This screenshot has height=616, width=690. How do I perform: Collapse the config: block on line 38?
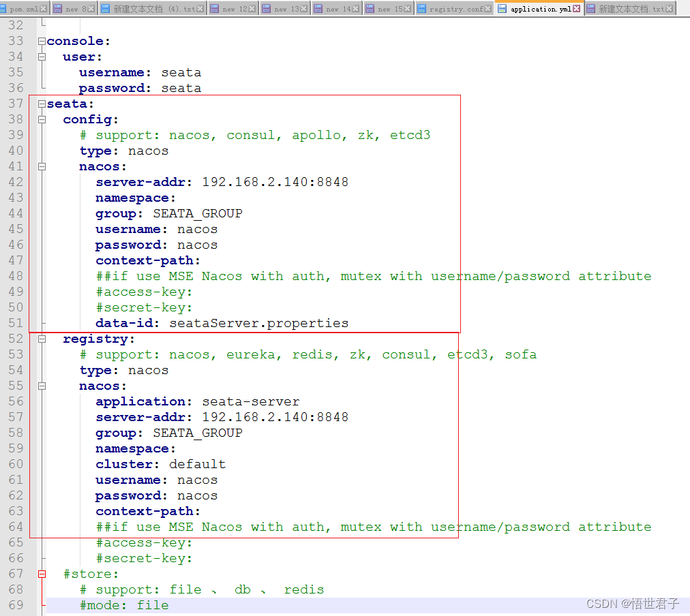pos(42,120)
